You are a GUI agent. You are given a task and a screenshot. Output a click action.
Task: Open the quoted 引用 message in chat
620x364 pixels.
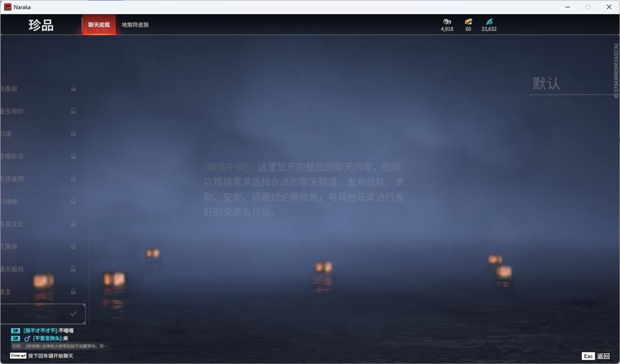[59, 346]
